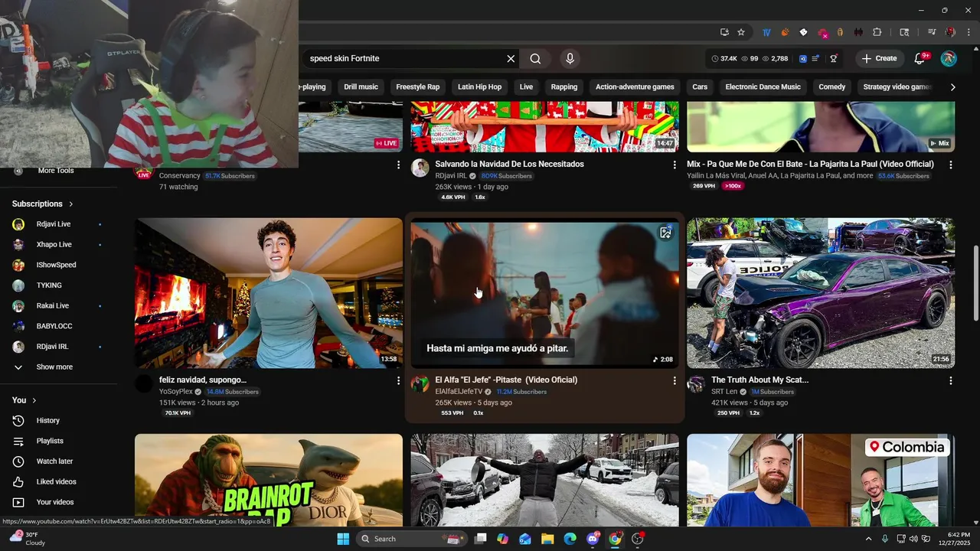This screenshot has width=980, height=551.
Task: Click the vidIQ trophy icon
Action: [834, 58]
